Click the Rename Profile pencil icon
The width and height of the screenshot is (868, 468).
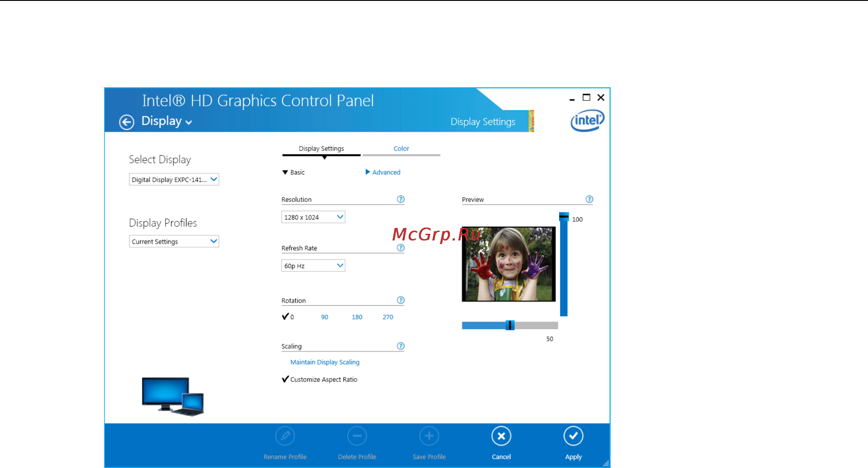click(285, 436)
